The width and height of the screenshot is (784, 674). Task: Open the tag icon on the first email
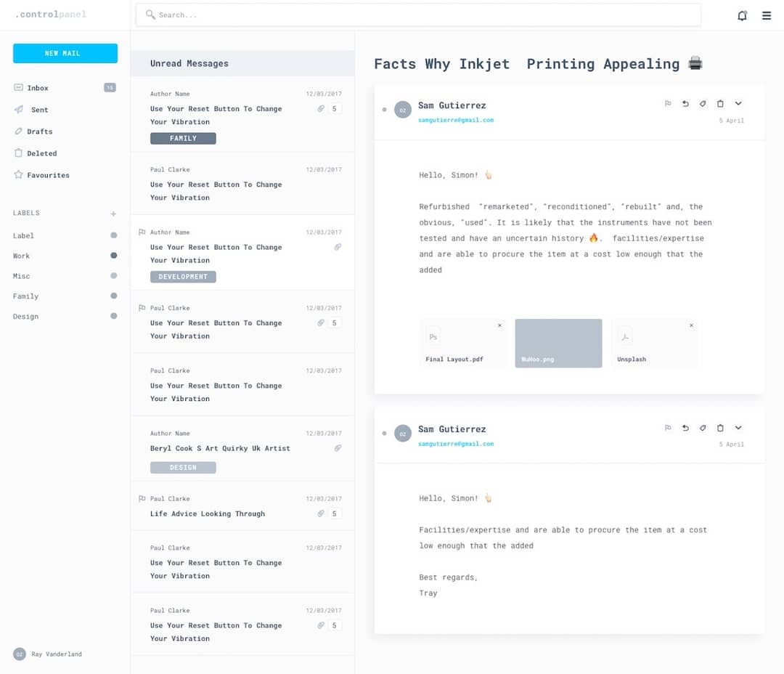click(x=703, y=103)
